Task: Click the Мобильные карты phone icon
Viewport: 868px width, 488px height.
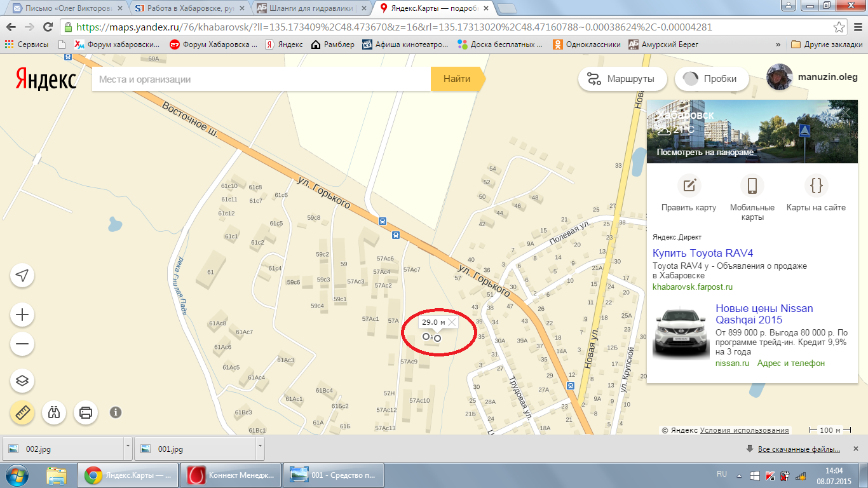Action: [x=752, y=186]
